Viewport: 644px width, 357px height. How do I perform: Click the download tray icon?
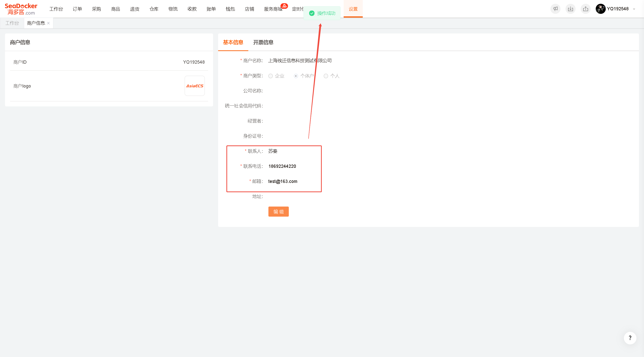click(571, 9)
